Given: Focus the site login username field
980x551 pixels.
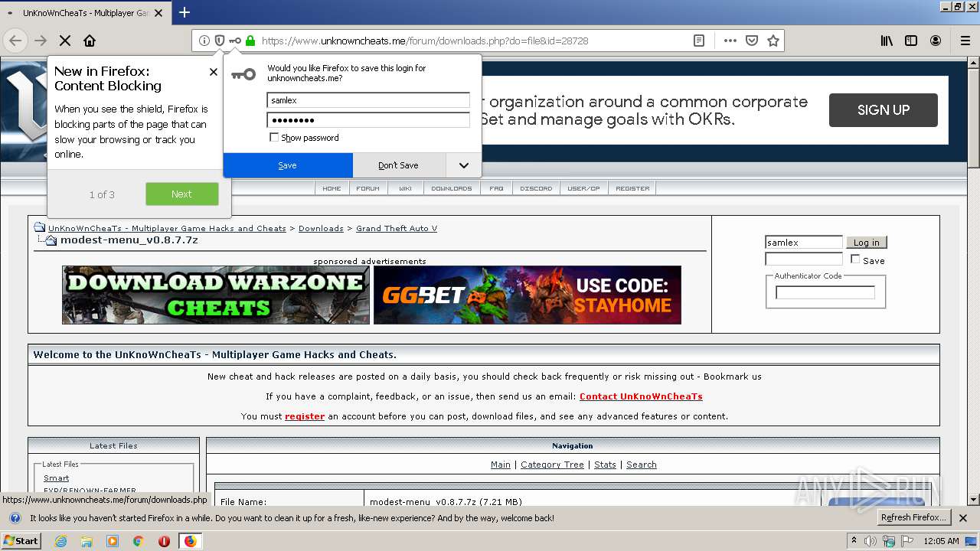Looking at the screenshot, I should click(x=804, y=243).
